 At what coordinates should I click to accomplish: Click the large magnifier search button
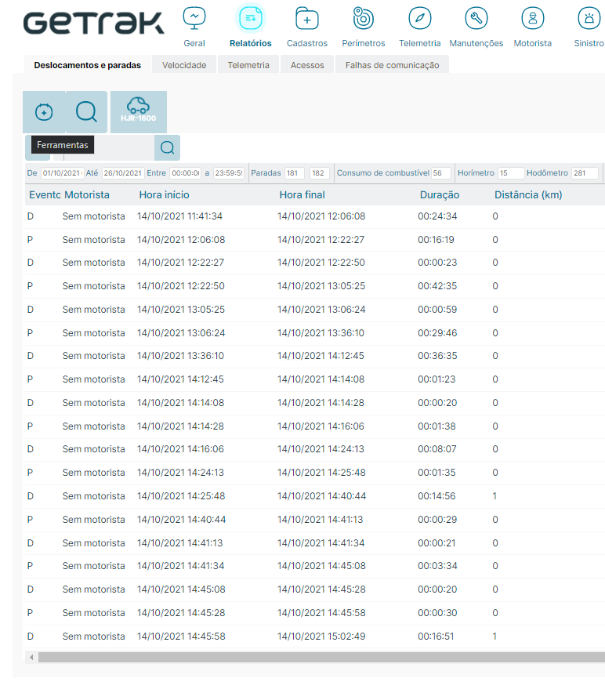click(x=86, y=112)
